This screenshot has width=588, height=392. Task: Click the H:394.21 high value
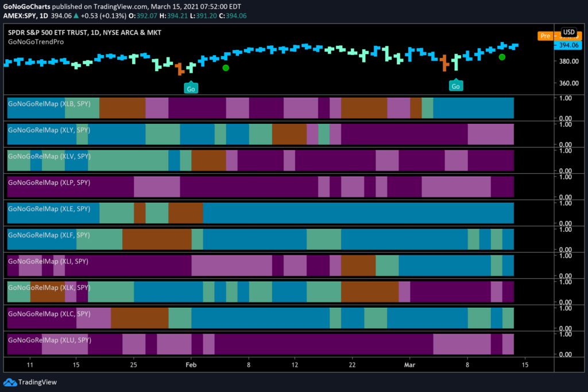coord(173,15)
